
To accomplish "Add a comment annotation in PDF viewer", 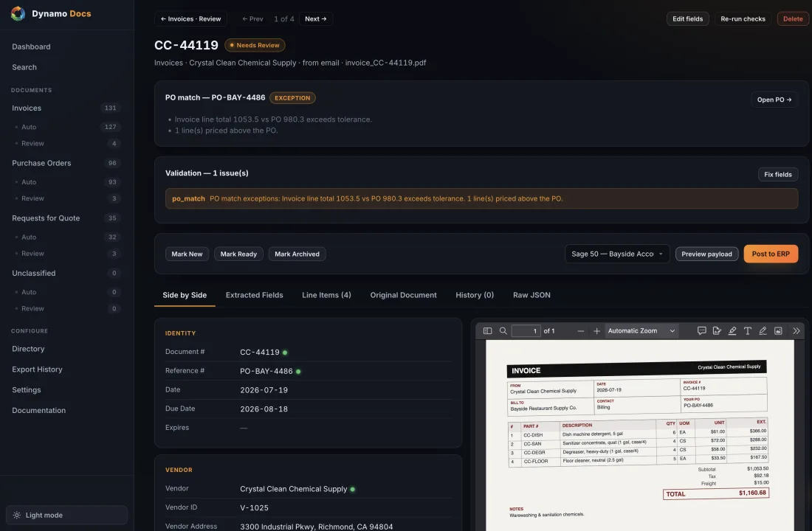I will pos(702,330).
